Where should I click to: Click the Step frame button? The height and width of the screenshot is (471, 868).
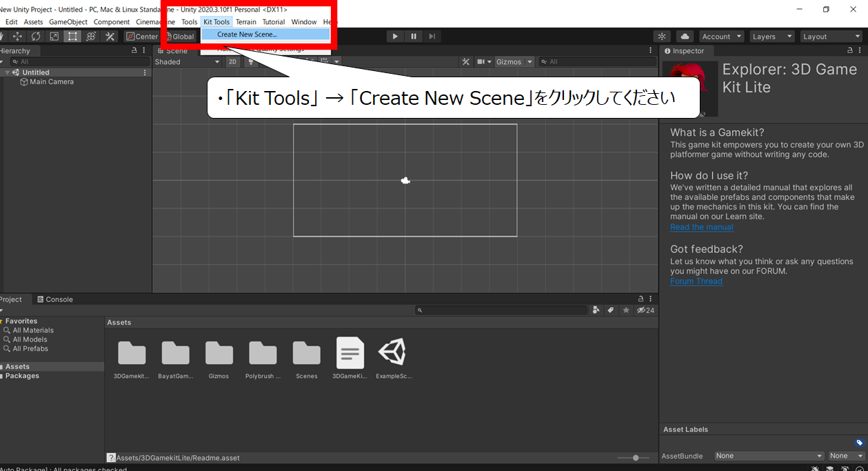432,37
